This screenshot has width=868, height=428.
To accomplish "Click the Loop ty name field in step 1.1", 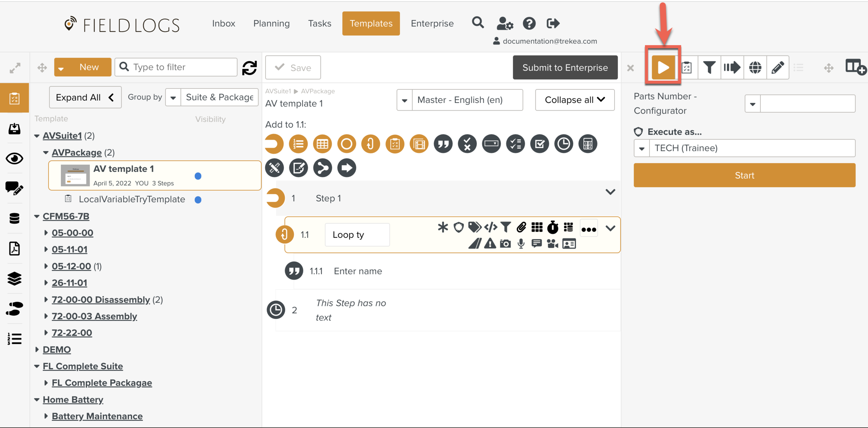I will tap(357, 235).
